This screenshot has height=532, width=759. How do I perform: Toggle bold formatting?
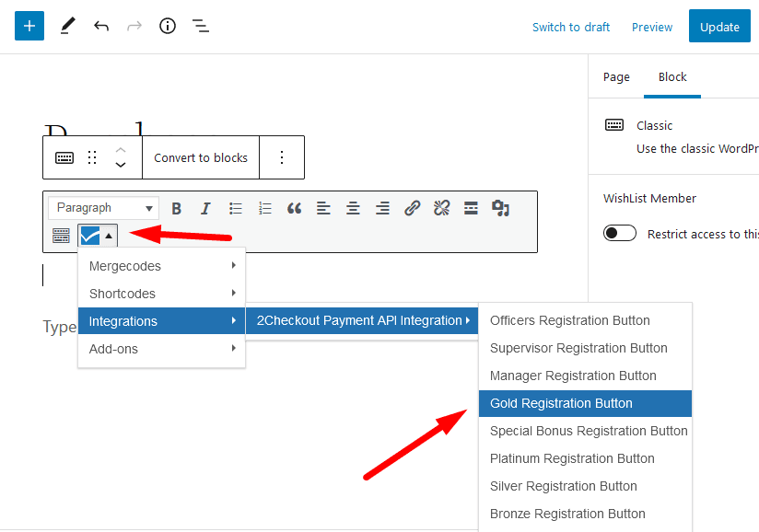click(x=176, y=208)
